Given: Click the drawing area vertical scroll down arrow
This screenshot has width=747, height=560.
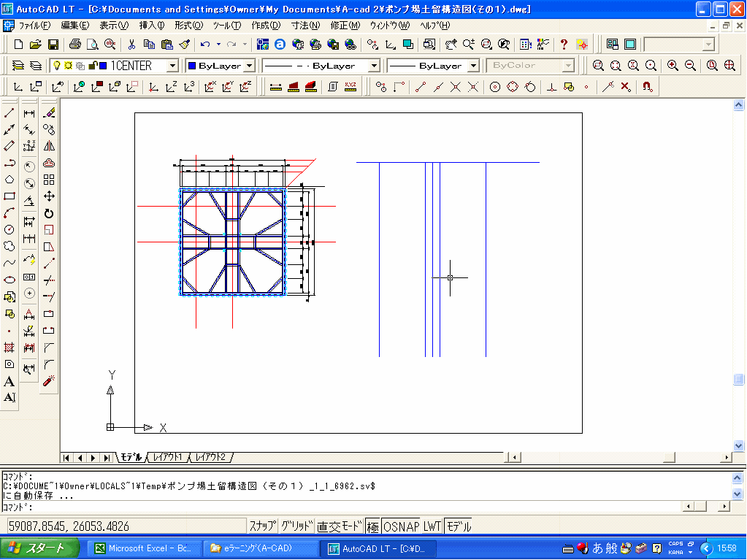Looking at the screenshot, I should point(738,445).
